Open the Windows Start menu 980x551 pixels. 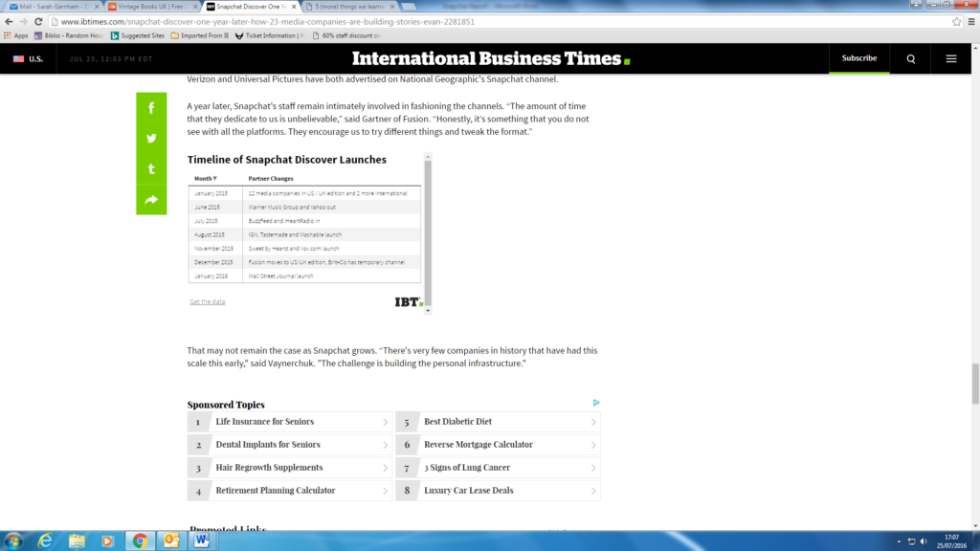(13, 541)
